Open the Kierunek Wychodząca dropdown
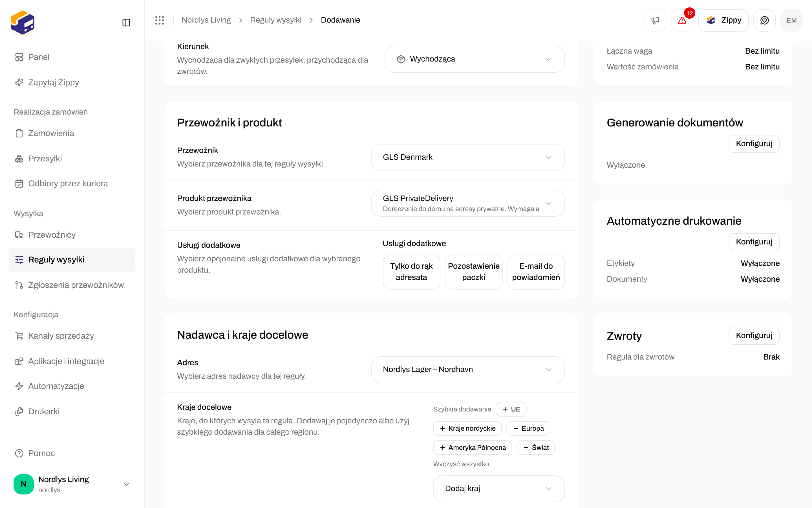This screenshot has width=812, height=508. pyautogui.click(x=475, y=59)
